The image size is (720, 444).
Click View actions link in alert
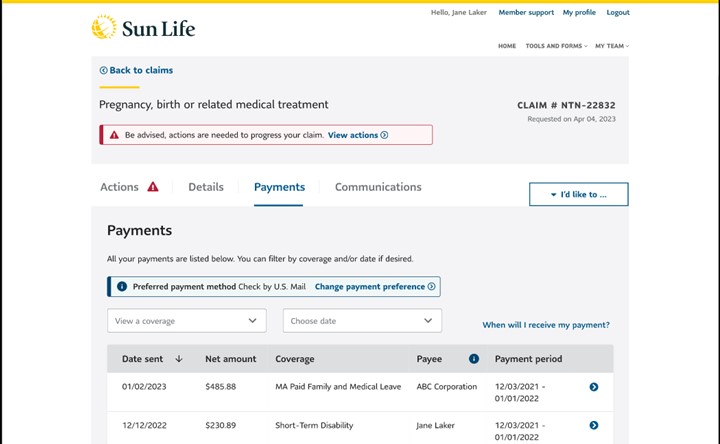point(357,135)
